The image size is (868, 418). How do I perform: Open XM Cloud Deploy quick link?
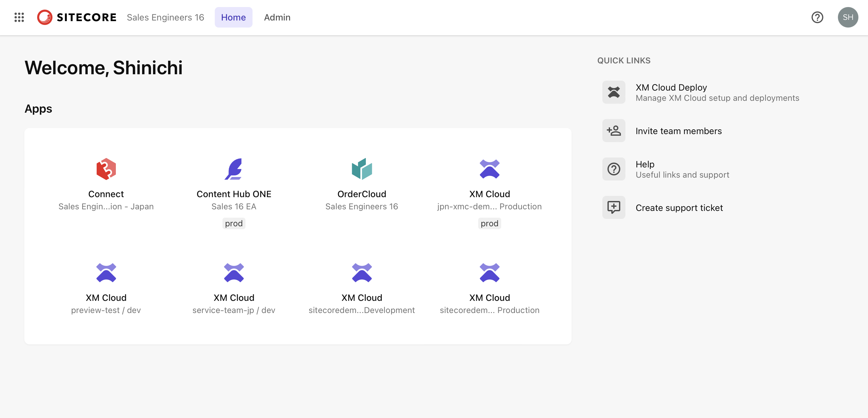coord(671,87)
